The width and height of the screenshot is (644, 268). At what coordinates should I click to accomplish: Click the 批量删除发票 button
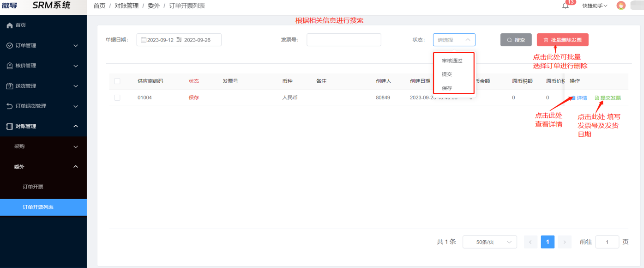[562, 40]
